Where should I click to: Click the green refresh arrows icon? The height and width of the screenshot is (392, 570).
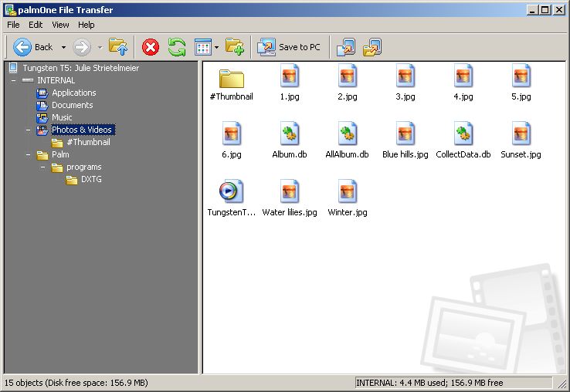point(177,47)
